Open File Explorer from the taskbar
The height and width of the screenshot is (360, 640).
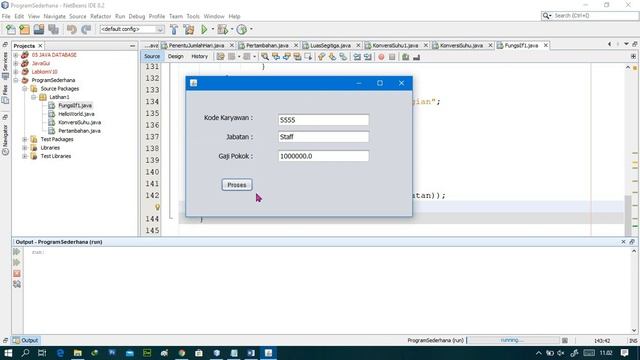78,353
